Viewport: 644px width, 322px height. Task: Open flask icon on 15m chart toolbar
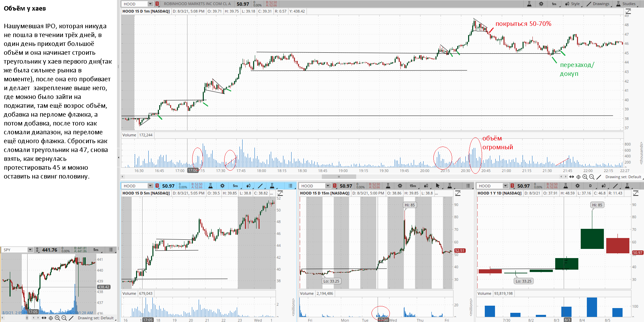click(x=388, y=186)
